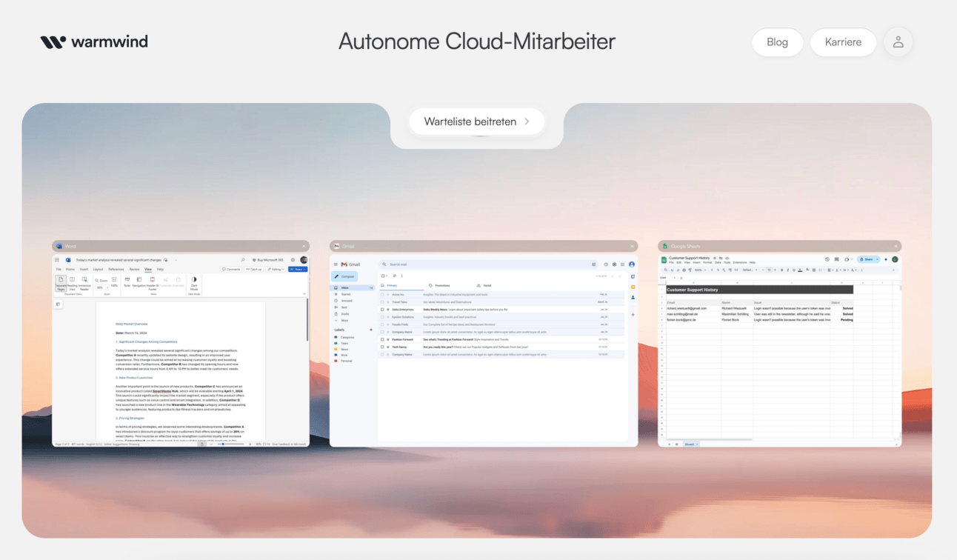Click Bold icon in Sheets toolbar
The height and width of the screenshot is (560, 957).
click(x=782, y=270)
